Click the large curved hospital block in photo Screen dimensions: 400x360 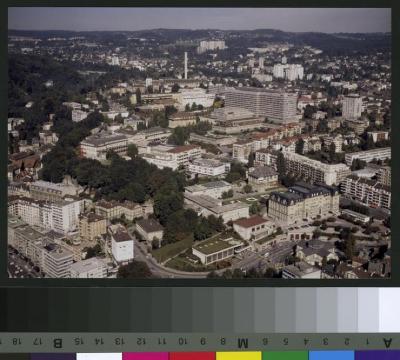pos(261,105)
